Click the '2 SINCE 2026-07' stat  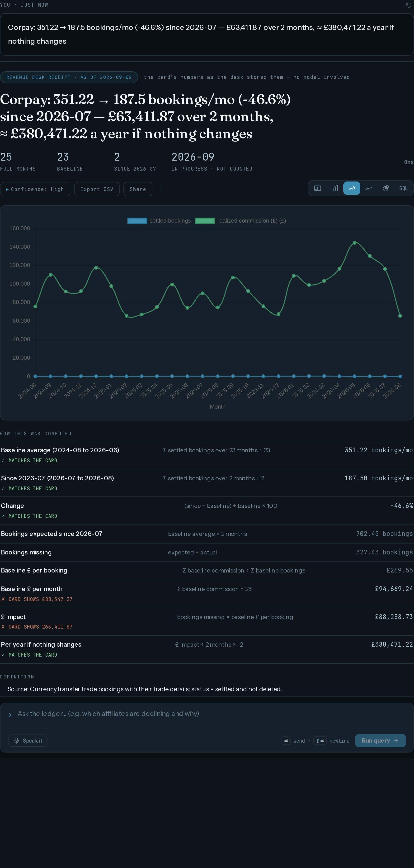[135, 162]
